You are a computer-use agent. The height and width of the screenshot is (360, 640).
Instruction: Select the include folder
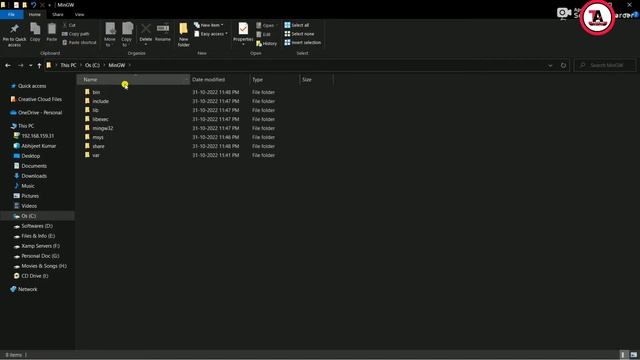coord(100,101)
